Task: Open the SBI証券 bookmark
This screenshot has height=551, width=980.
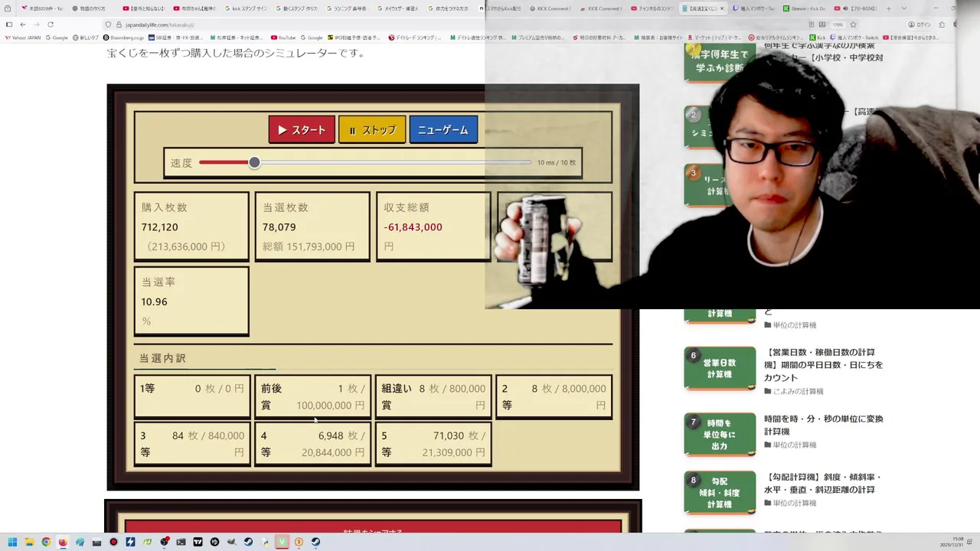Action: pyautogui.click(x=175, y=37)
